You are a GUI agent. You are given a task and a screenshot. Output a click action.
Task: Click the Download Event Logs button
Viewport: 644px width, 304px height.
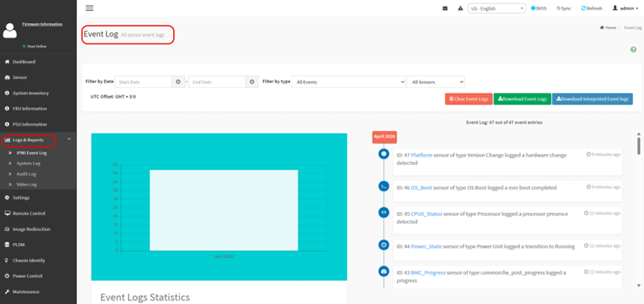[522, 99]
